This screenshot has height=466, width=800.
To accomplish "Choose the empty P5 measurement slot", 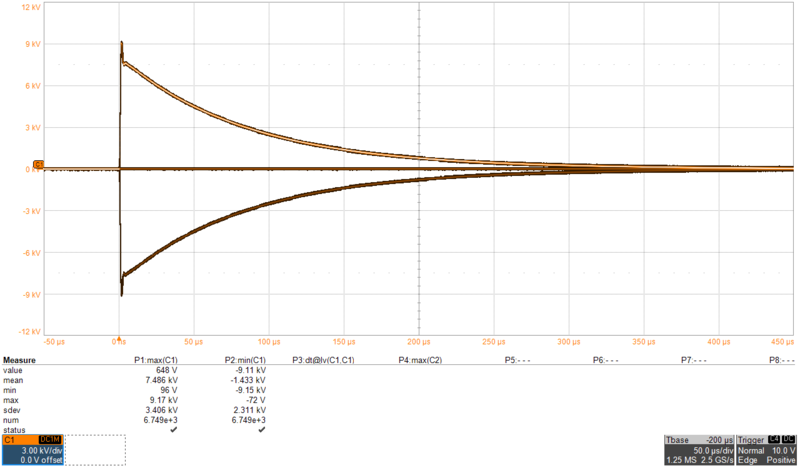I will click(516, 359).
